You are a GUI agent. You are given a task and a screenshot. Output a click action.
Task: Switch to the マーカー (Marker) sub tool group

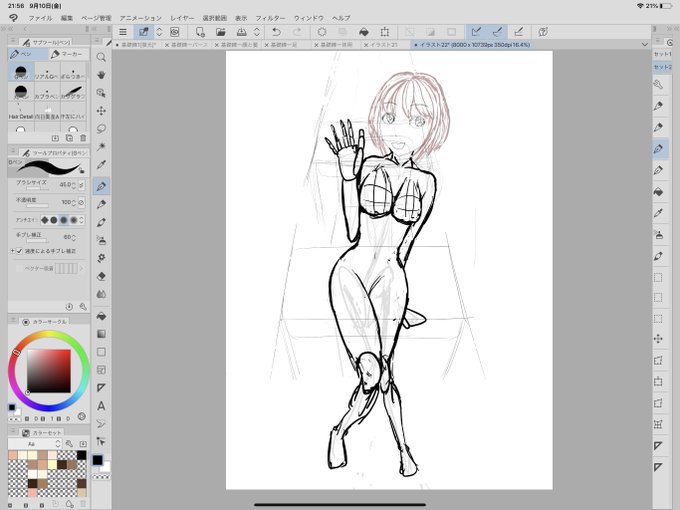pos(67,54)
